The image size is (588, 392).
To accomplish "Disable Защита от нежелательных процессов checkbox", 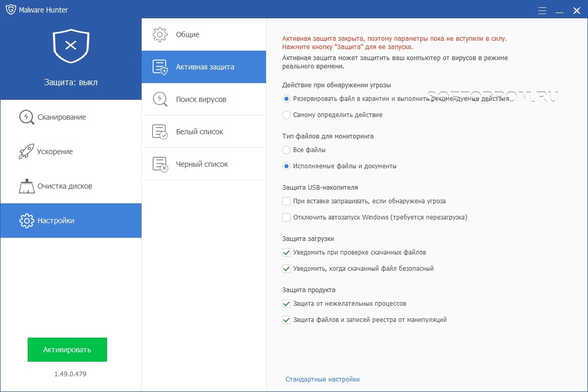I will point(286,304).
